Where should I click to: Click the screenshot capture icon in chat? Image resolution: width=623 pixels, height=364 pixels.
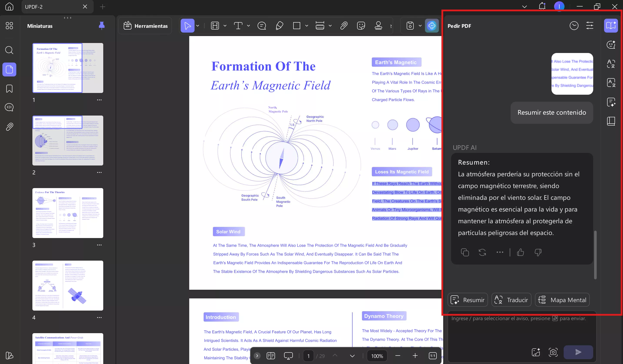[553, 352]
